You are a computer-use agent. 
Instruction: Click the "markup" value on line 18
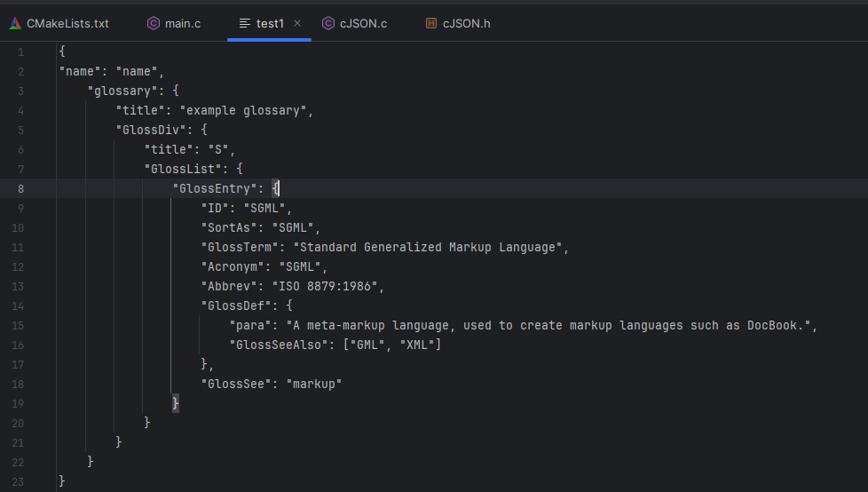(314, 384)
